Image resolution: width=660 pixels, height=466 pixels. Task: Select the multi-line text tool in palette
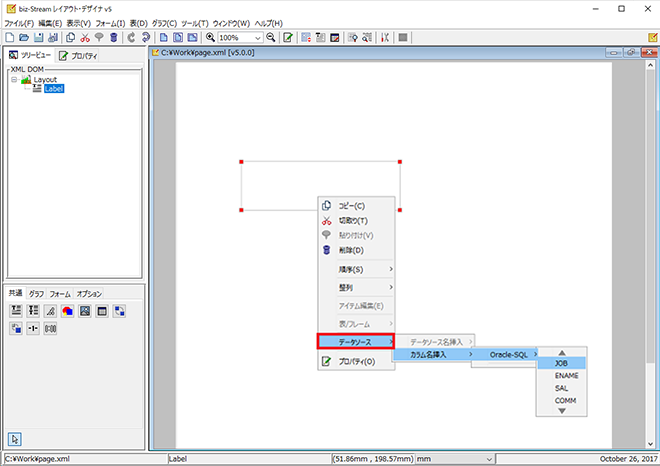[33, 311]
